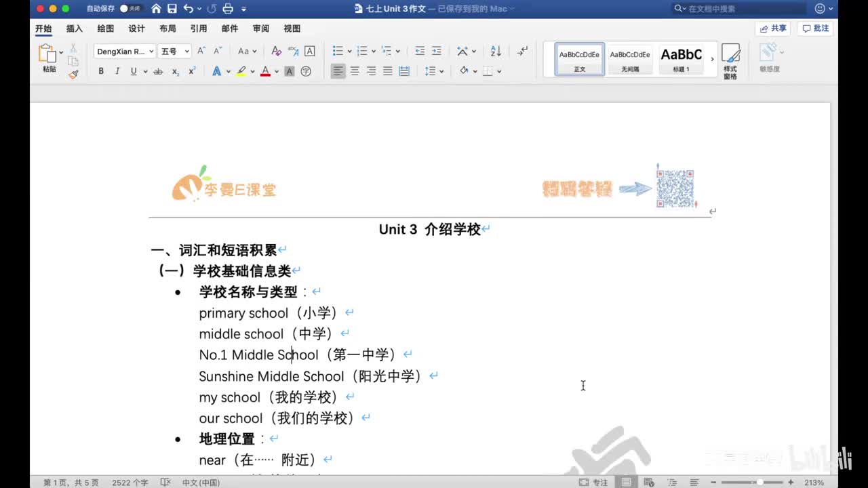
Task: Toggle left text alignment
Action: pyautogui.click(x=338, y=71)
